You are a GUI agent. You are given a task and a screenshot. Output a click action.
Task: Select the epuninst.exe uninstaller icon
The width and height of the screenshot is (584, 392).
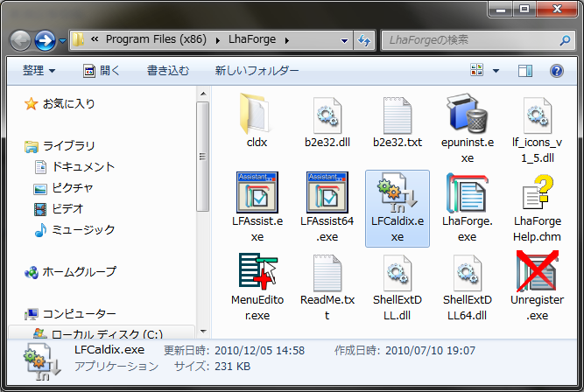click(x=467, y=128)
